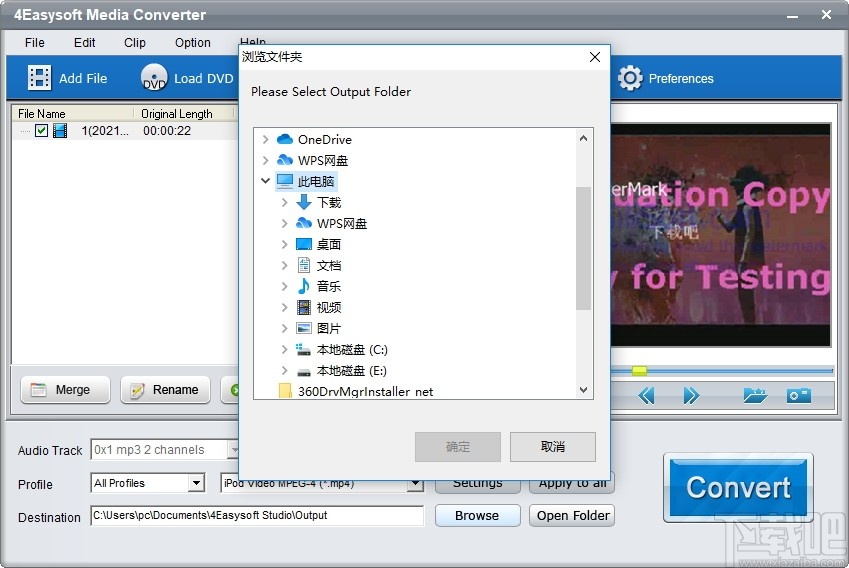Screen dimensions: 849x568
Task: Click the Audio Track combo box
Action: click(x=165, y=449)
